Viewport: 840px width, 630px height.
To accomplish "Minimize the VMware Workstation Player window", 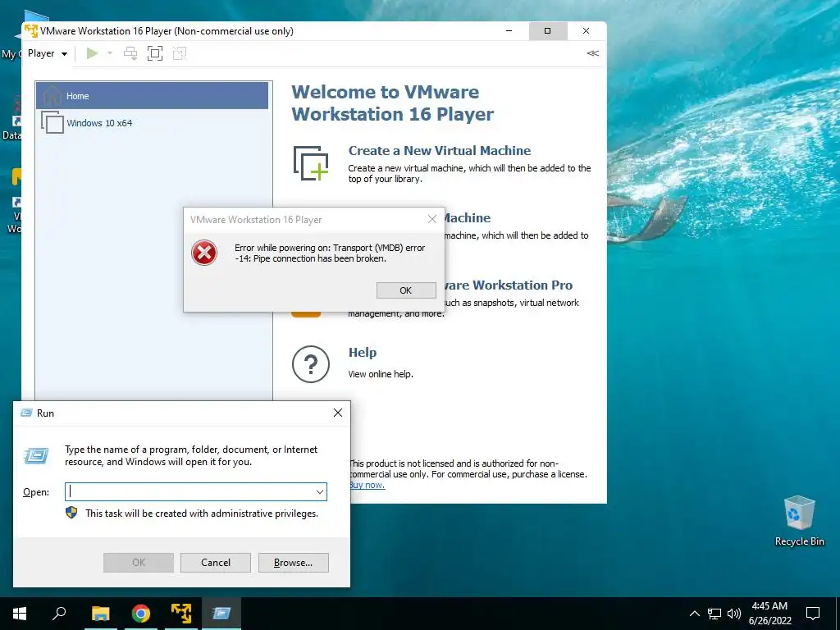I will [509, 31].
